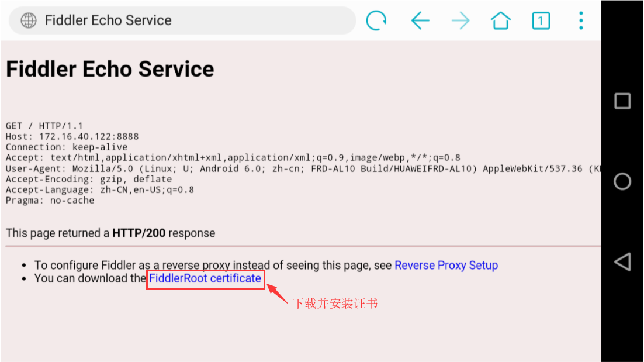The width and height of the screenshot is (644, 362).
Task: Click the HTTP/200 response status text
Action: click(x=139, y=233)
